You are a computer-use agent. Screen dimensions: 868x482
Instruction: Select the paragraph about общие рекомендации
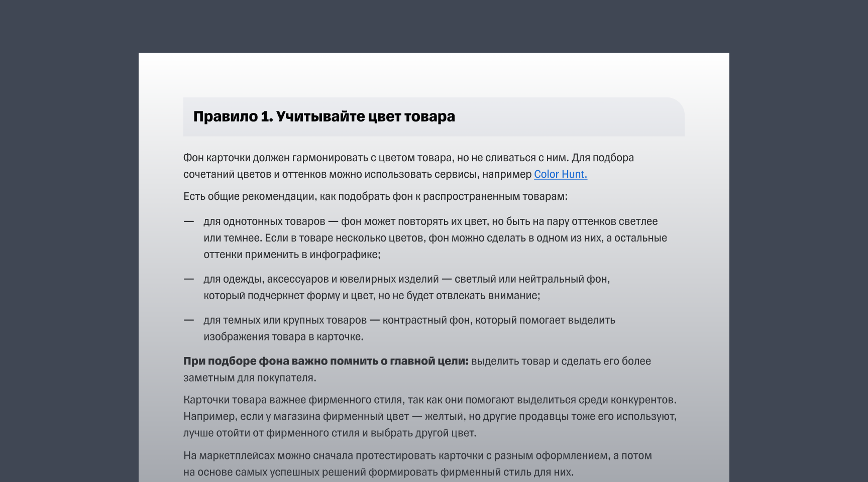coord(375,197)
